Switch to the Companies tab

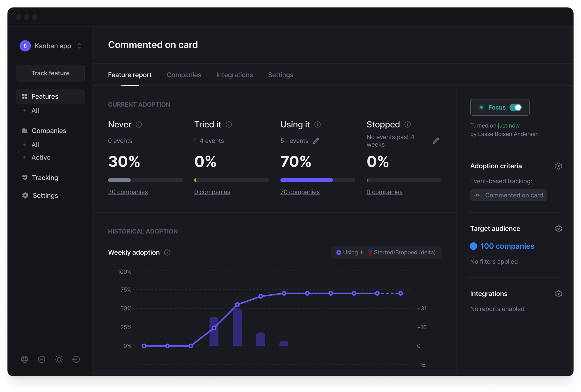pos(184,75)
